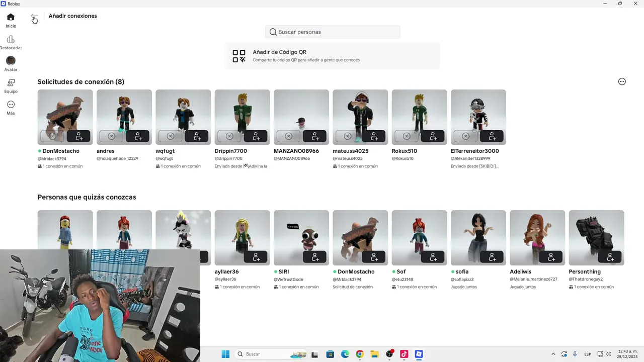Screen dimensions: 644x362
Task: Show hidden system tray icons
Action: [553, 354]
